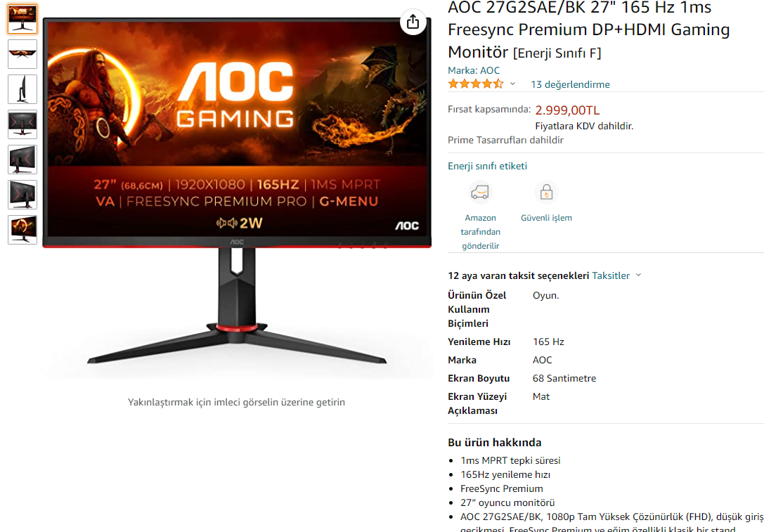Viewport: 764px width, 532px height.
Task: Open the Enerji sınıfı etiketi link
Action: pyautogui.click(x=487, y=166)
